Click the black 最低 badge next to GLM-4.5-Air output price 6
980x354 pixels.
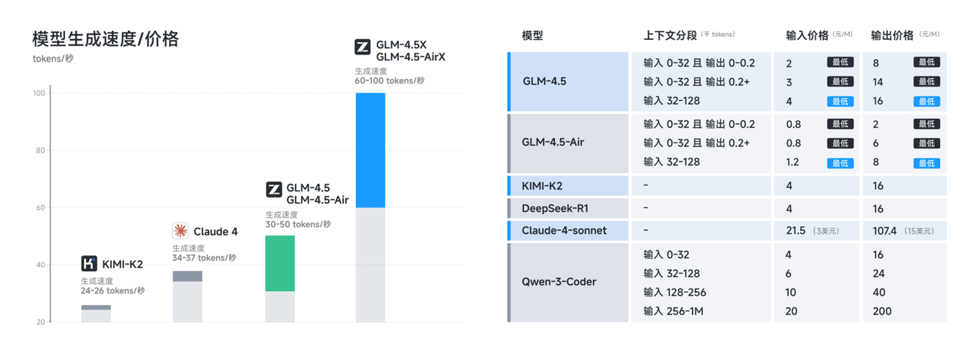pos(927,143)
